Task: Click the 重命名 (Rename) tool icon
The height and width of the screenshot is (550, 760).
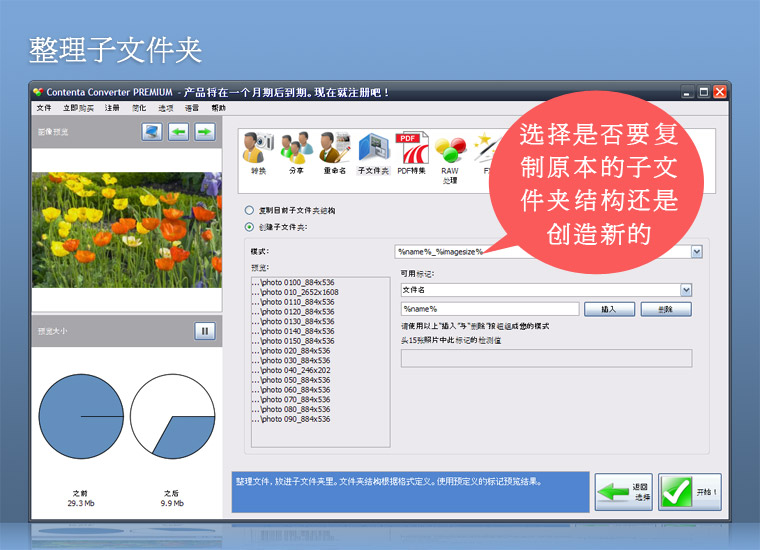Action: point(334,154)
